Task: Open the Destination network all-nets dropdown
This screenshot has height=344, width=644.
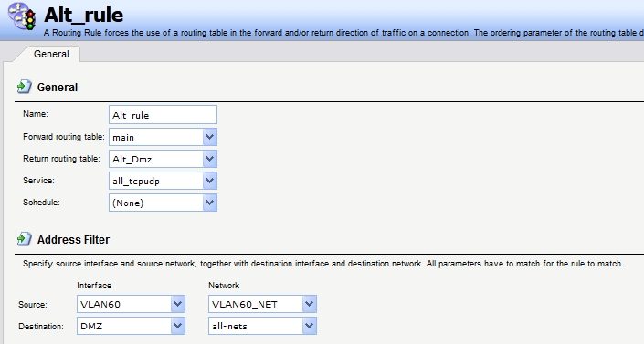Action: point(262,326)
